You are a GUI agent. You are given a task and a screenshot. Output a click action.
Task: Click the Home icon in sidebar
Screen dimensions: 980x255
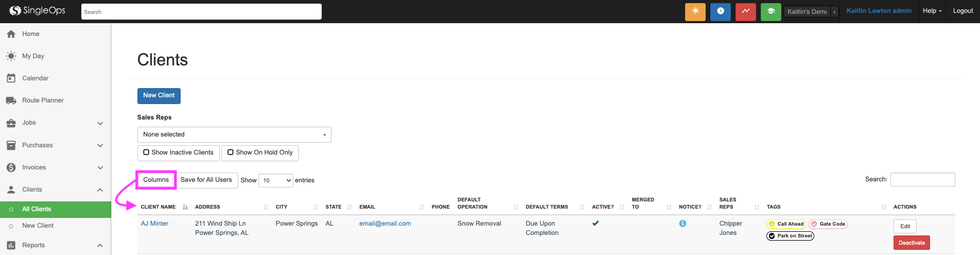[x=11, y=34]
